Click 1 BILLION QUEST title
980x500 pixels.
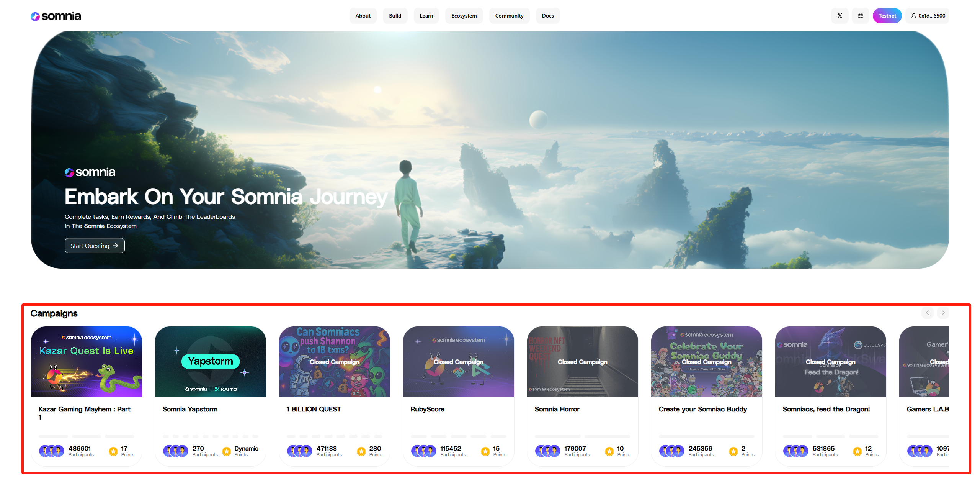[314, 409]
